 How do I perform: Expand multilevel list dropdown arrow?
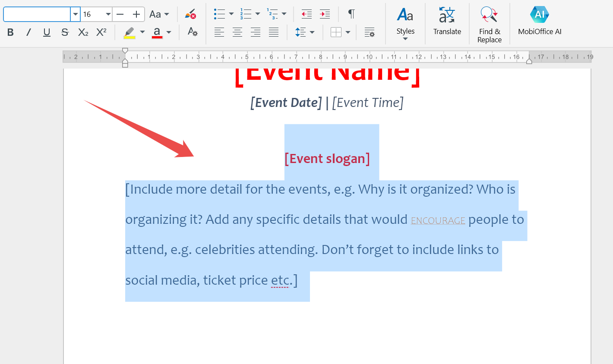coord(284,14)
